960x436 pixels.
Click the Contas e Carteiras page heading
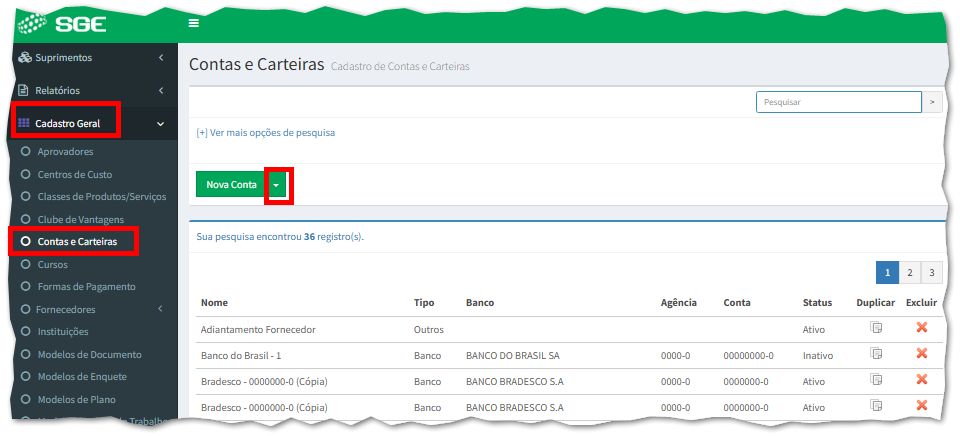[x=256, y=64]
